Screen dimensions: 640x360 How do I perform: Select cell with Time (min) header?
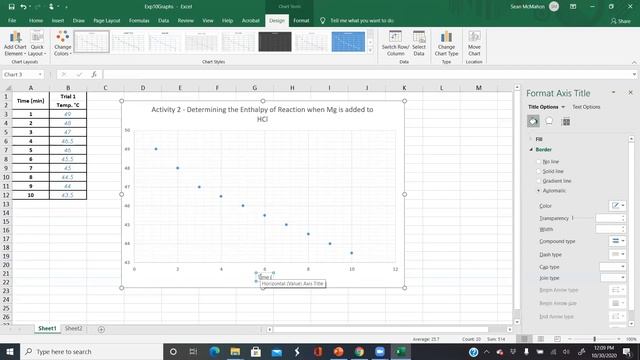30,101
